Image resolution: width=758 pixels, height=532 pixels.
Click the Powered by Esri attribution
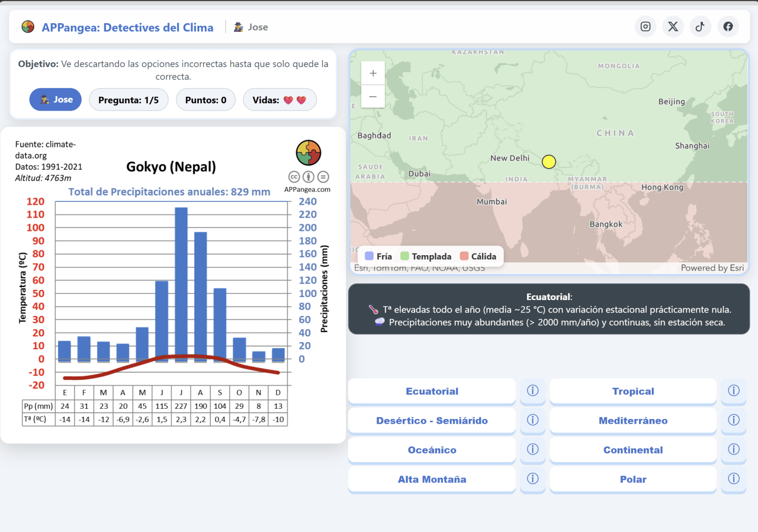[712, 268]
